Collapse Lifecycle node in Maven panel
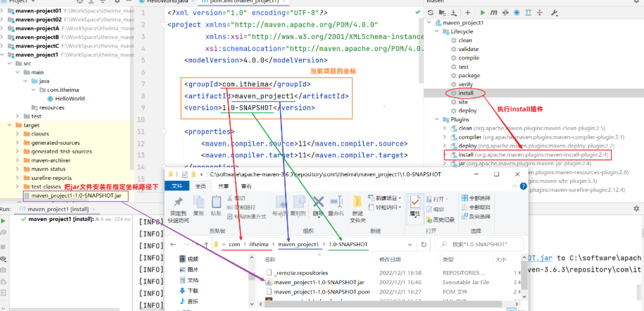This screenshot has width=644, height=311. [x=437, y=32]
